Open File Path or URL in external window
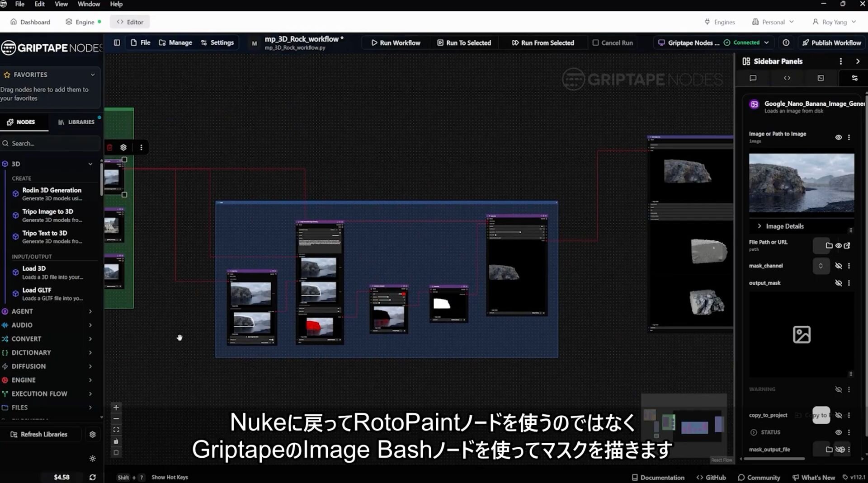Image resolution: width=868 pixels, height=483 pixels. [847, 245]
